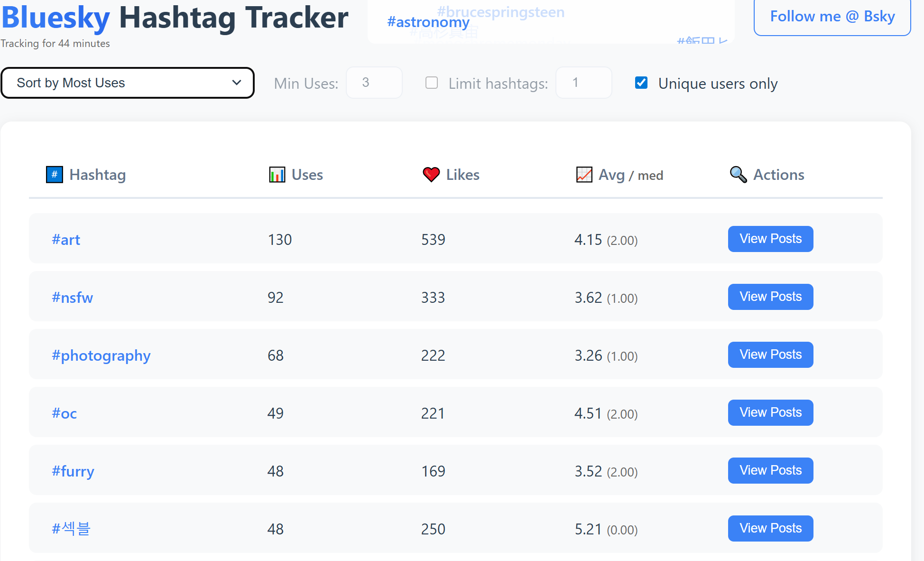The image size is (924, 561).
Task: Uncheck the Unique users only checkbox
Action: point(641,83)
